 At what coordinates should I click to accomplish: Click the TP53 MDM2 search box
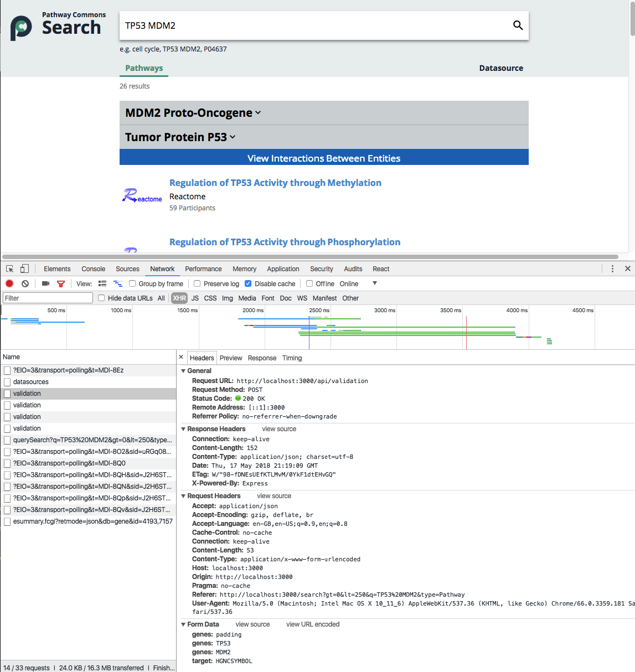pos(324,25)
